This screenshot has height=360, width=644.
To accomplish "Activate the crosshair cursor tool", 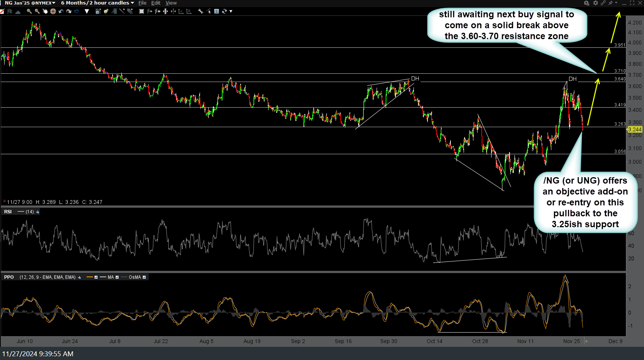I will 53,11.
